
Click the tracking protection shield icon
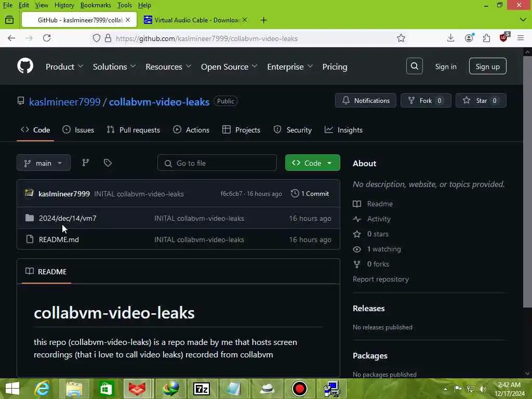[97, 38]
